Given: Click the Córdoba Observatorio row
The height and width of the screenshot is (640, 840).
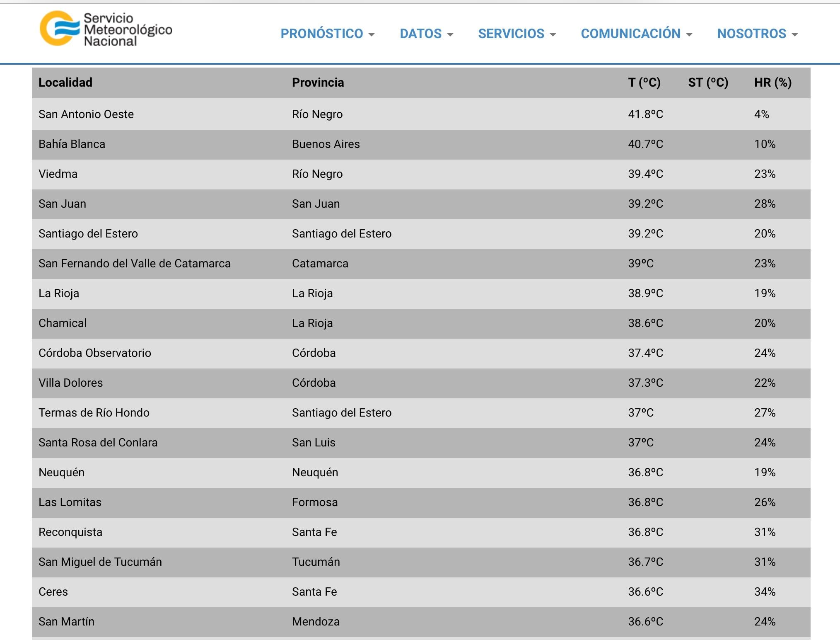Looking at the screenshot, I should [94, 353].
